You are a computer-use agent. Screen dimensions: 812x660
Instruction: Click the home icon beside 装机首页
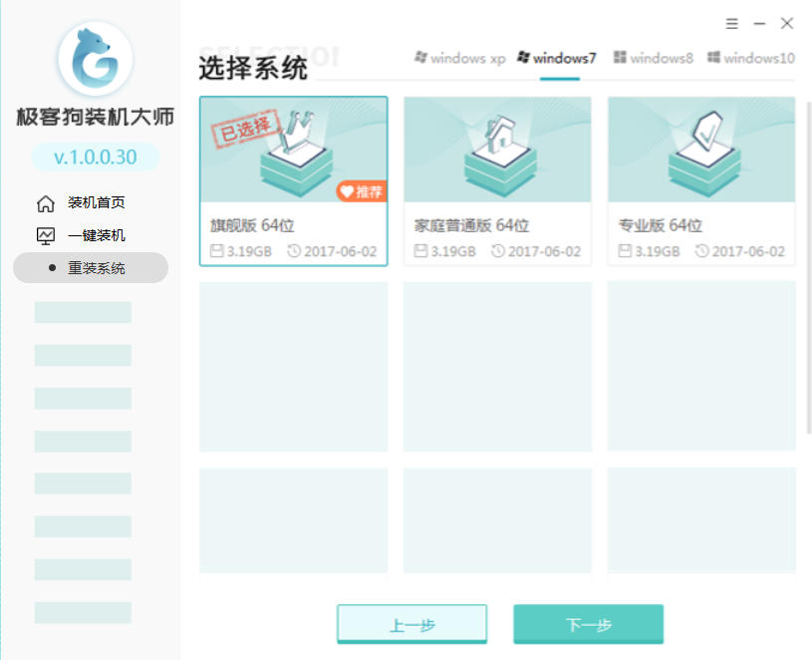point(46,203)
